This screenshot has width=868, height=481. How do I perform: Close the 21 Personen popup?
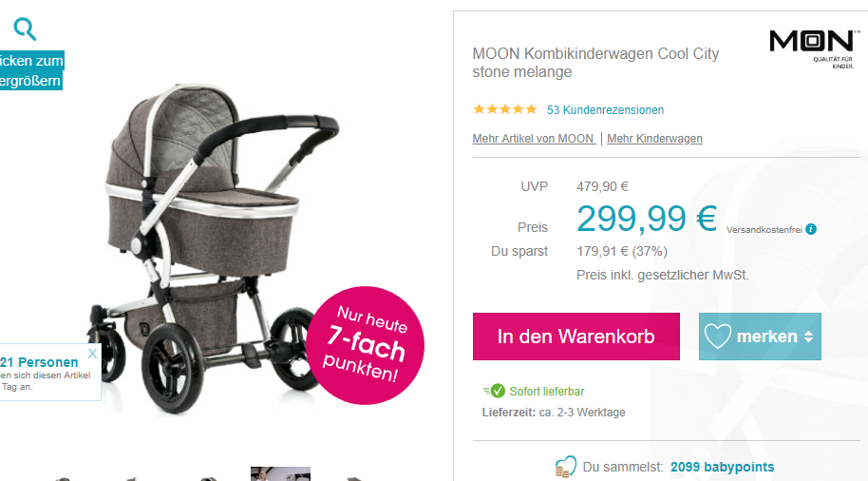pos(92,354)
